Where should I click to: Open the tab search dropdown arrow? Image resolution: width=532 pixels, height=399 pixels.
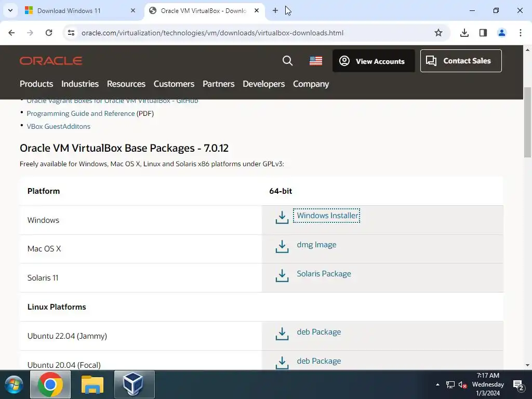tap(10, 10)
